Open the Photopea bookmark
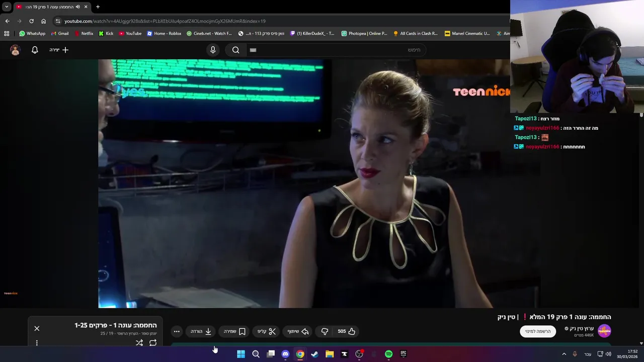 tap(364, 34)
